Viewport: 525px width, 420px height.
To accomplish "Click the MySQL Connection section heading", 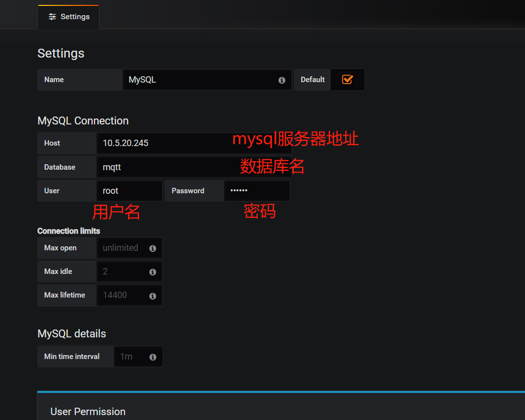I will click(x=83, y=120).
